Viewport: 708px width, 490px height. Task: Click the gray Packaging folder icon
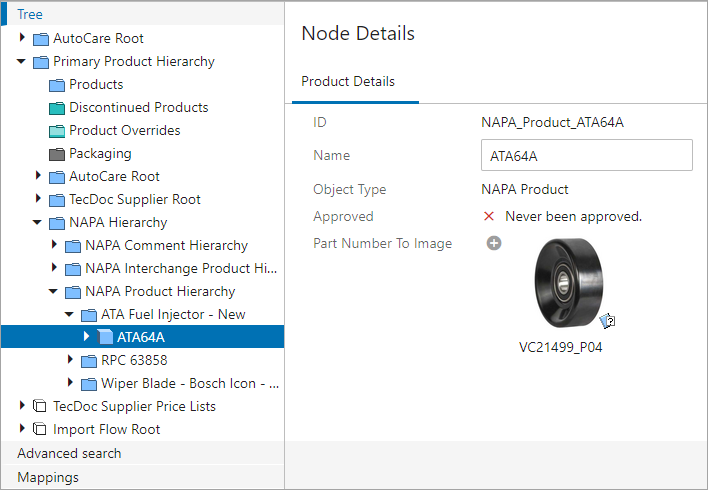tap(57, 154)
